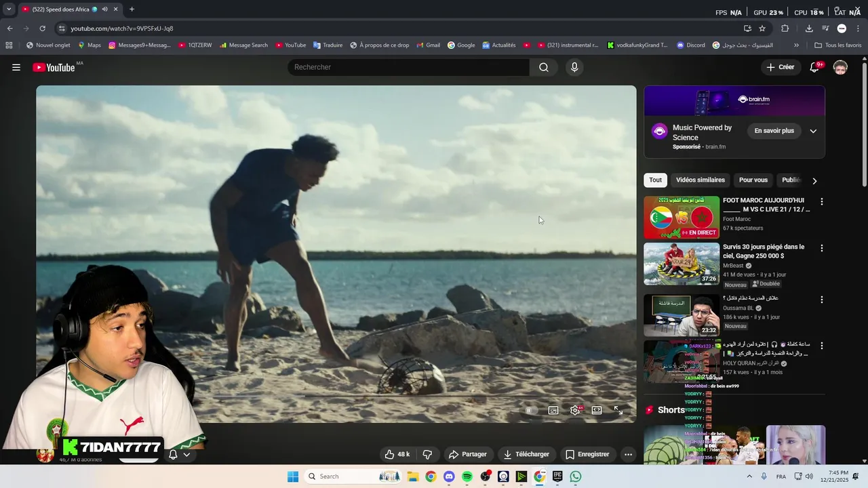Image resolution: width=868 pixels, height=488 pixels.
Task: Open the Gmail bookmark
Action: tap(427, 45)
